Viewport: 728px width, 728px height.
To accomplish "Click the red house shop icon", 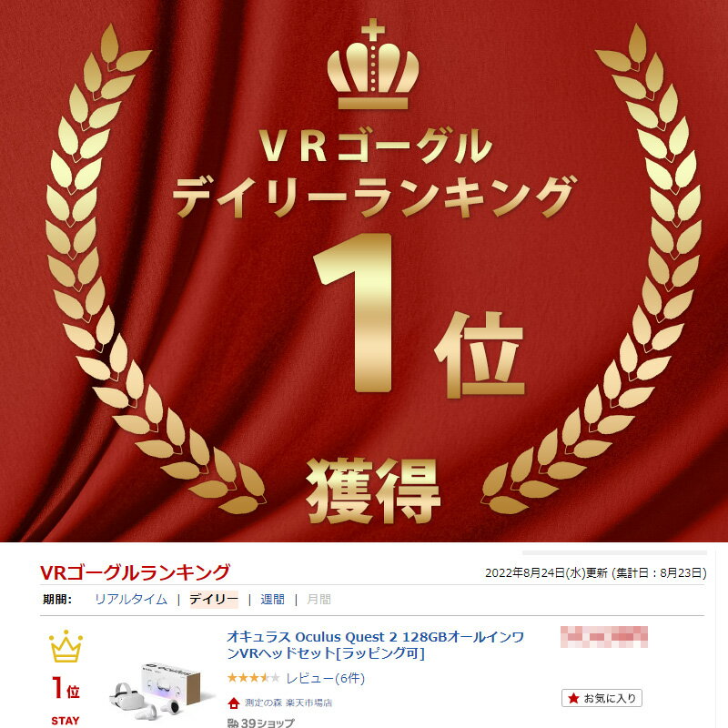I will (234, 703).
